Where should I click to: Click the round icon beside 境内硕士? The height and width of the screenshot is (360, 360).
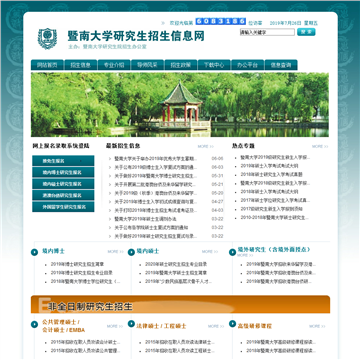click(x=131, y=252)
